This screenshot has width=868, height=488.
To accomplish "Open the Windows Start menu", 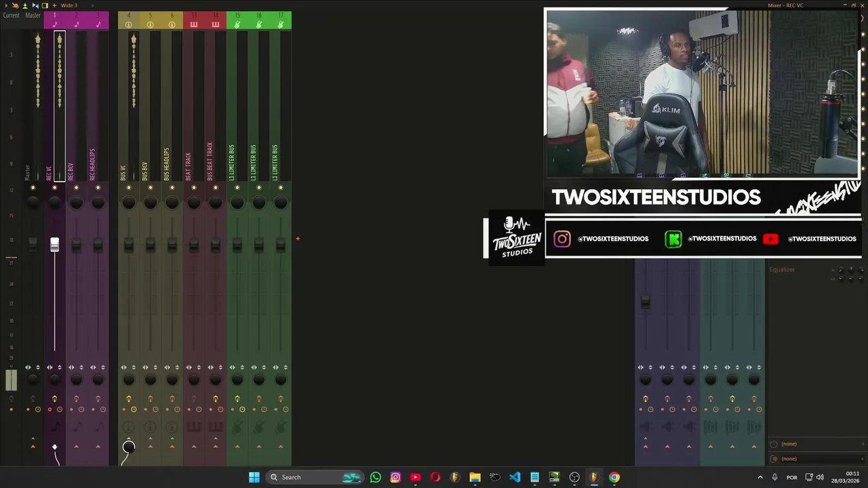I will 254,477.
